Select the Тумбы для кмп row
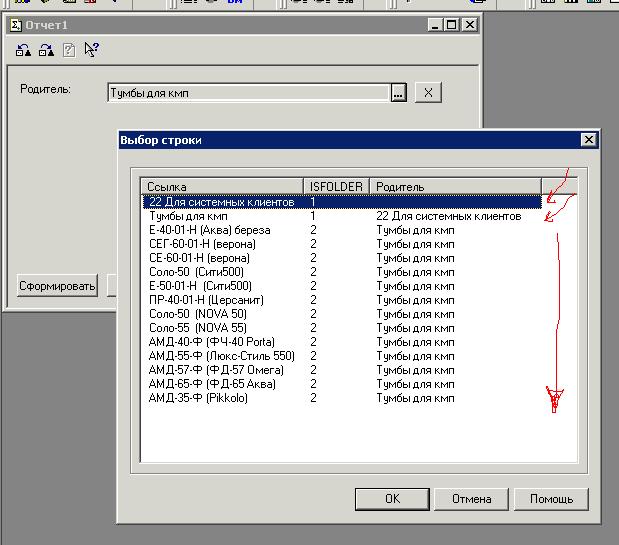The width and height of the screenshot is (619, 545). tap(188, 216)
